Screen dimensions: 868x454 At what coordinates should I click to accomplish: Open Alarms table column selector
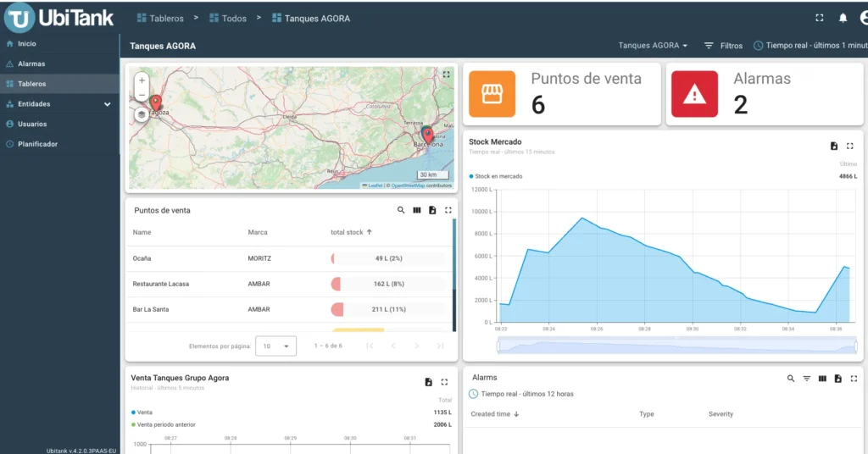point(822,379)
